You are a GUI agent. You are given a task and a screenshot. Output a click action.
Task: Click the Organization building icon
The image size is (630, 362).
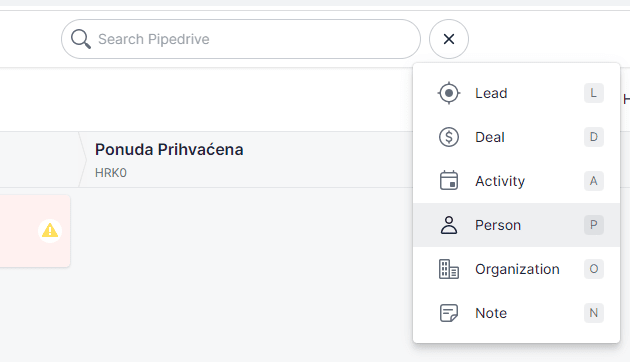[x=449, y=269]
